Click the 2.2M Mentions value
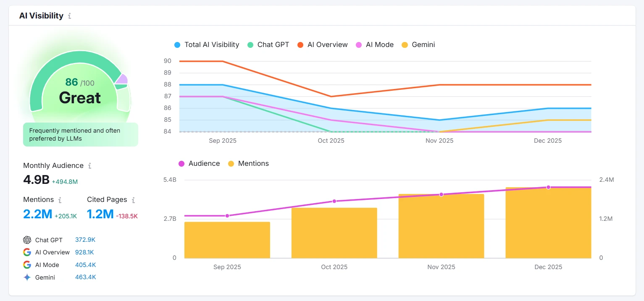644x301 pixels. pyautogui.click(x=37, y=214)
